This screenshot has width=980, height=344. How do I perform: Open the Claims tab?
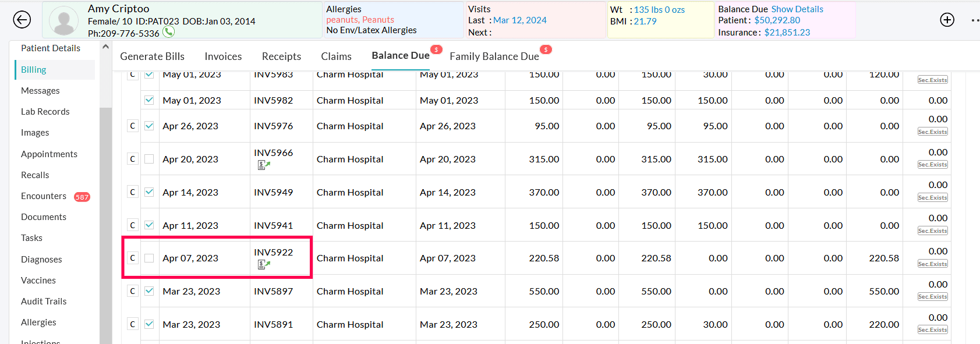pyautogui.click(x=336, y=56)
